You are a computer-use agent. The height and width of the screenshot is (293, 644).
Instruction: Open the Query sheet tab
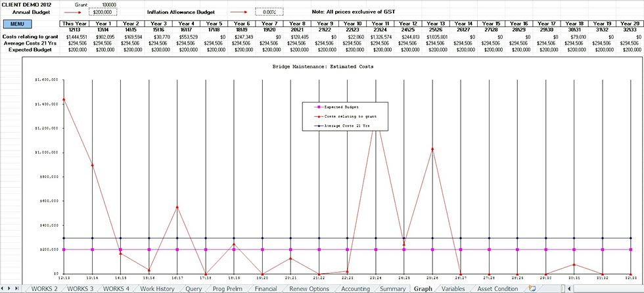point(194,288)
